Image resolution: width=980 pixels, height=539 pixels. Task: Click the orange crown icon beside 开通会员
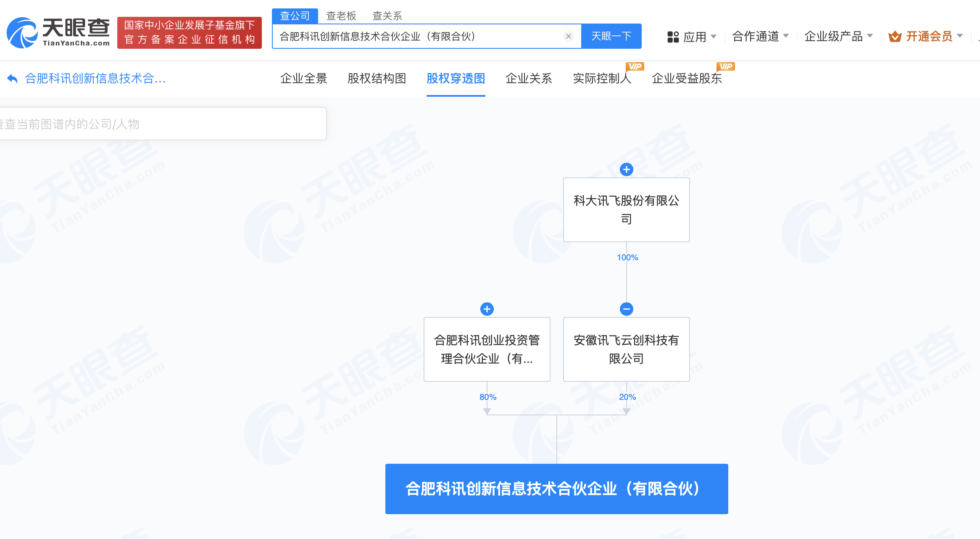pos(895,37)
